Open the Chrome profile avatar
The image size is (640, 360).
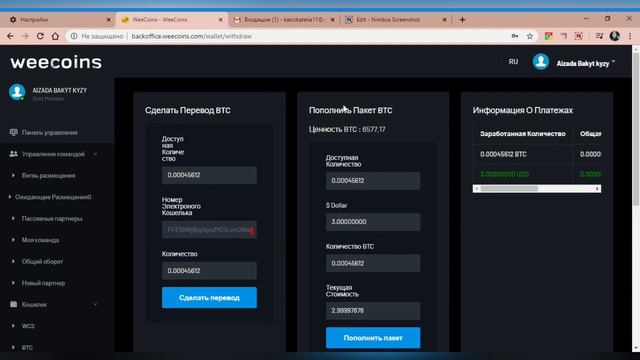point(615,36)
